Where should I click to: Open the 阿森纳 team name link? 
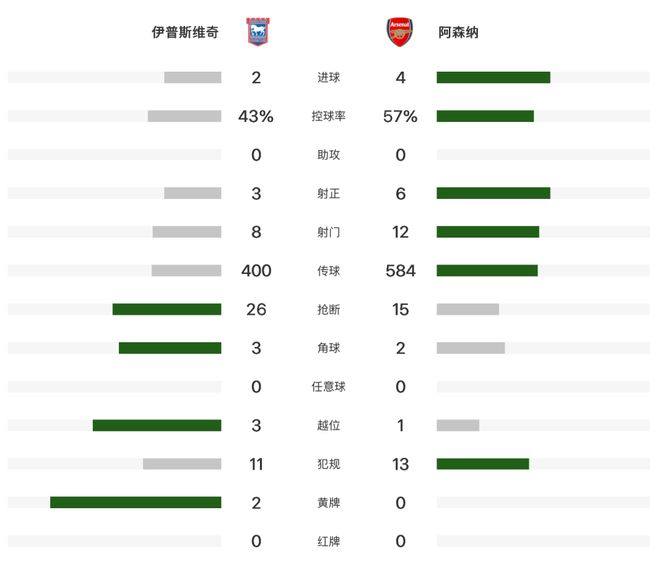point(458,32)
